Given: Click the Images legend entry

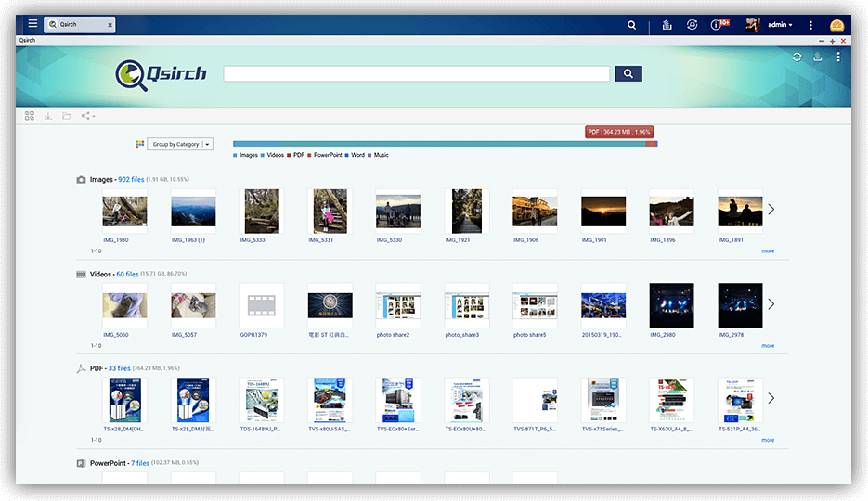Looking at the screenshot, I should pos(246,155).
